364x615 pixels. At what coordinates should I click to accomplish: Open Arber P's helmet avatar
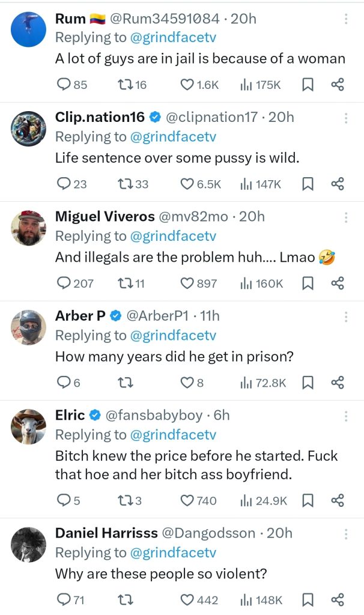[29, 327]
